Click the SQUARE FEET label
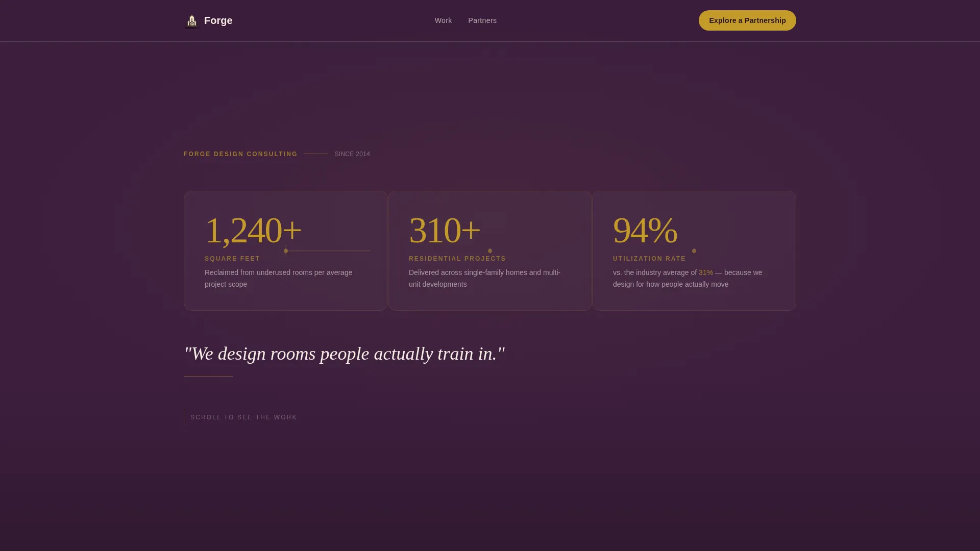 (232, 259)
